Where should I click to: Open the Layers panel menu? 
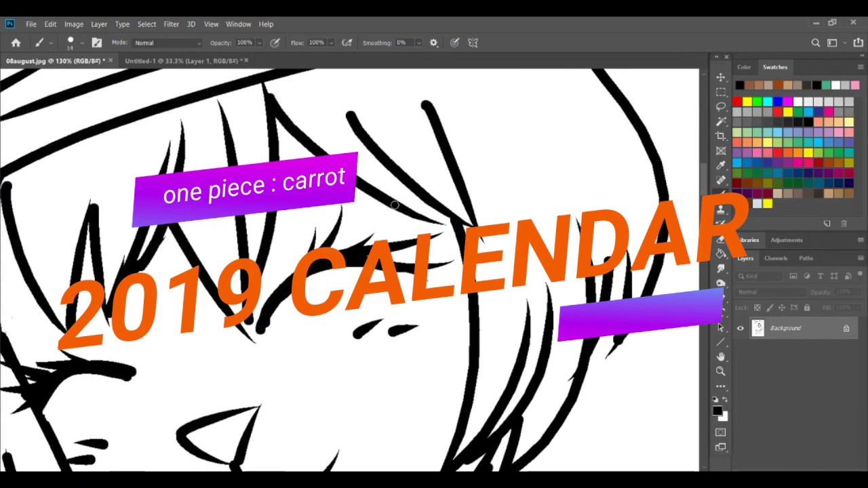click(861, 258)
